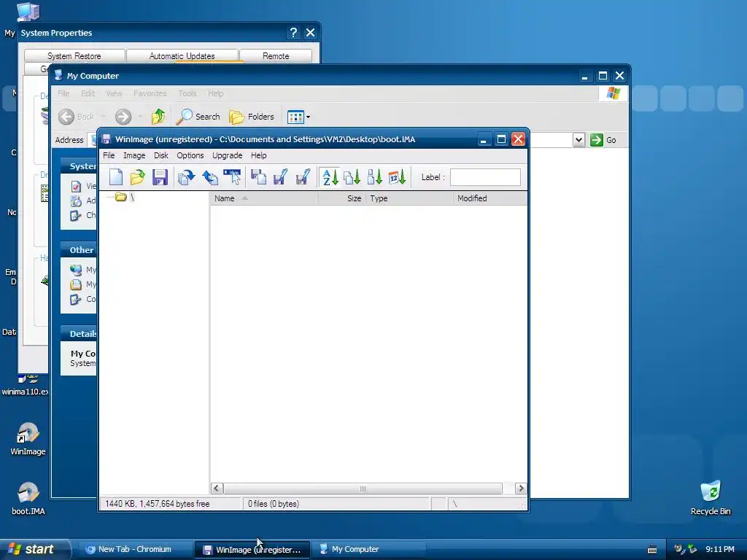Click the Write disk icon in WinImage toolbar

point(280,177)
